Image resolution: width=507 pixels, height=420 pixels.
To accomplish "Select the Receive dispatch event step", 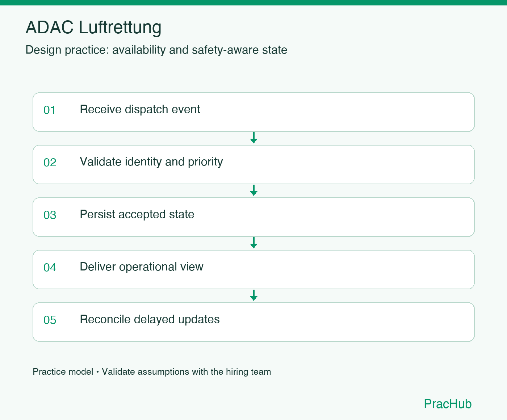I will [253, 112].
